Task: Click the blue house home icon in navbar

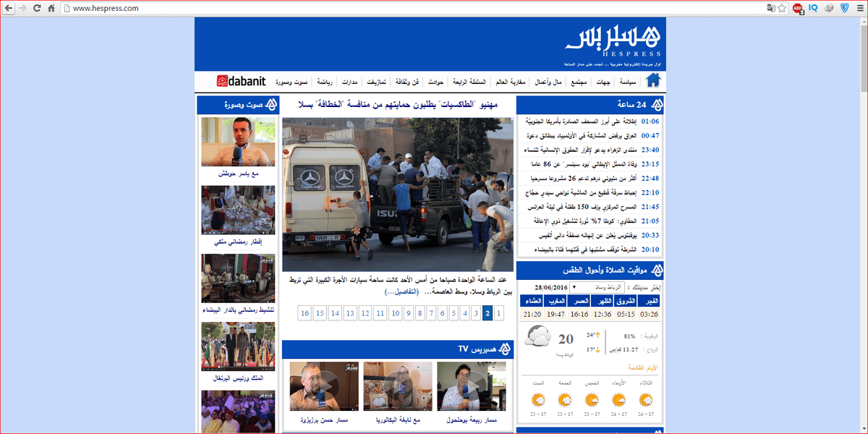Action: pos(654,80)
